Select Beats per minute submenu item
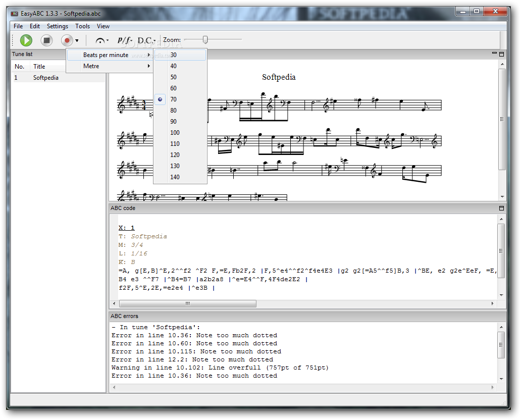This screenshot has width=521, height=420. pos(110,55)
